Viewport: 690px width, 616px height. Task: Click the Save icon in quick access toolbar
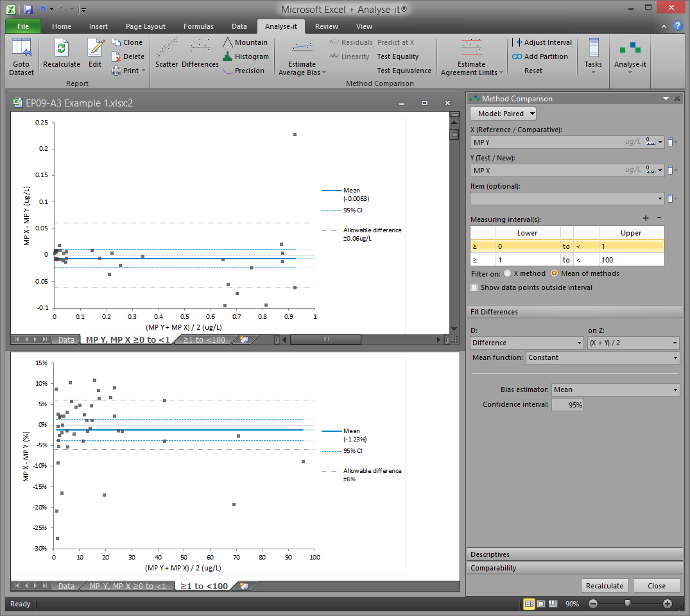pyautogui.click(x=28, y=9)
